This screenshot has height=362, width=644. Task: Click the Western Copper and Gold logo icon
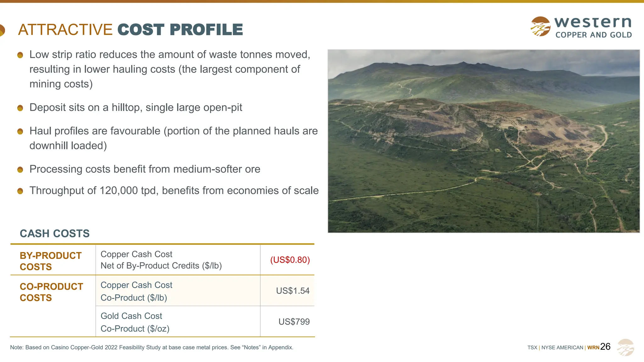[540, 26]
